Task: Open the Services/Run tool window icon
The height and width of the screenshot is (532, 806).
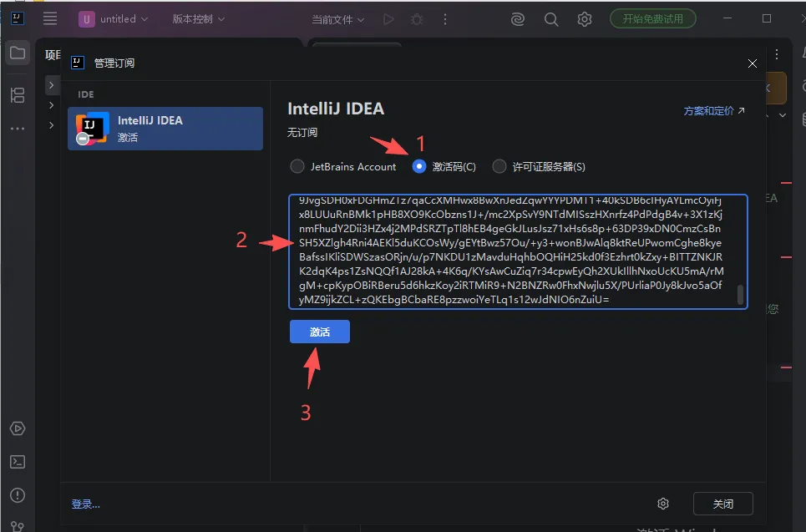Action: pos(18,428)
